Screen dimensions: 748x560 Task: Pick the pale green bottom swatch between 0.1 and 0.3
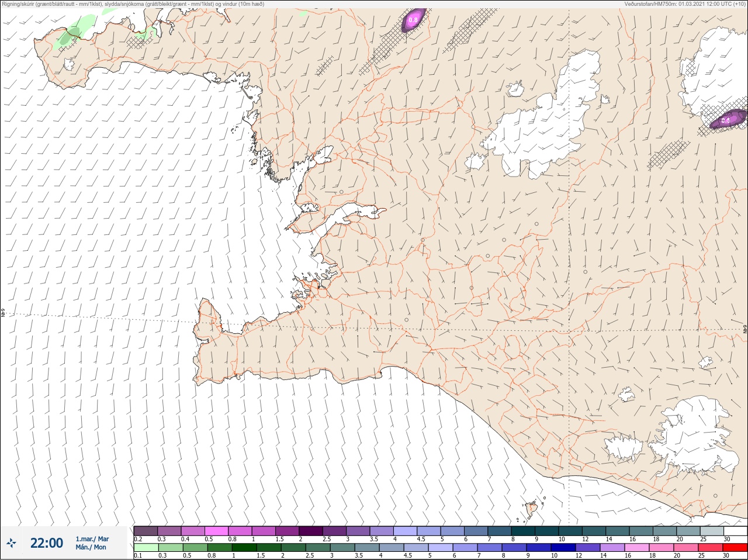(146, 548)
